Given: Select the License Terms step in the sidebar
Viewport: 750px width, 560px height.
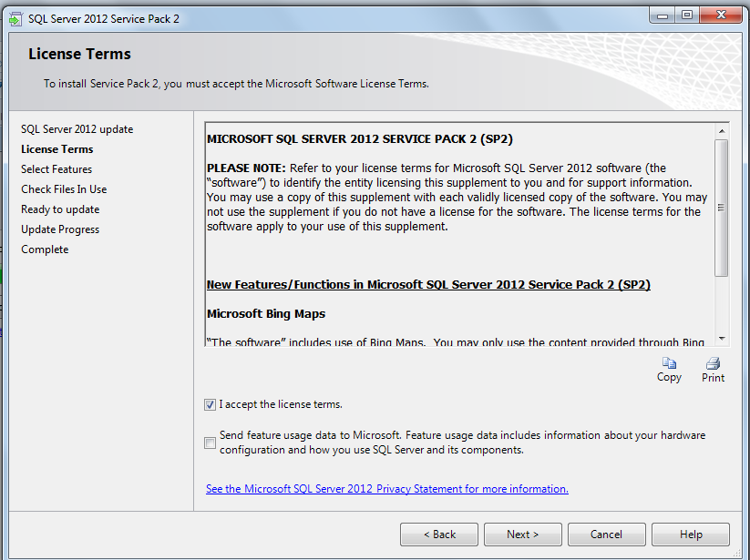Looking at the screenshot, I should pos(57,149).
